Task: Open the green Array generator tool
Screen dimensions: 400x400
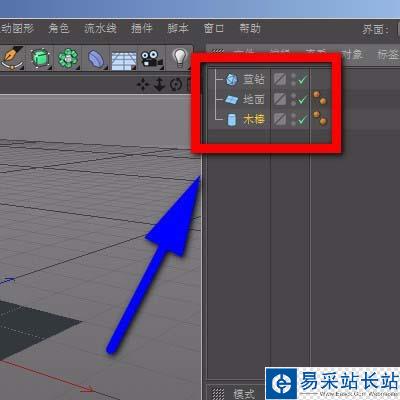Action: (68, 59)
